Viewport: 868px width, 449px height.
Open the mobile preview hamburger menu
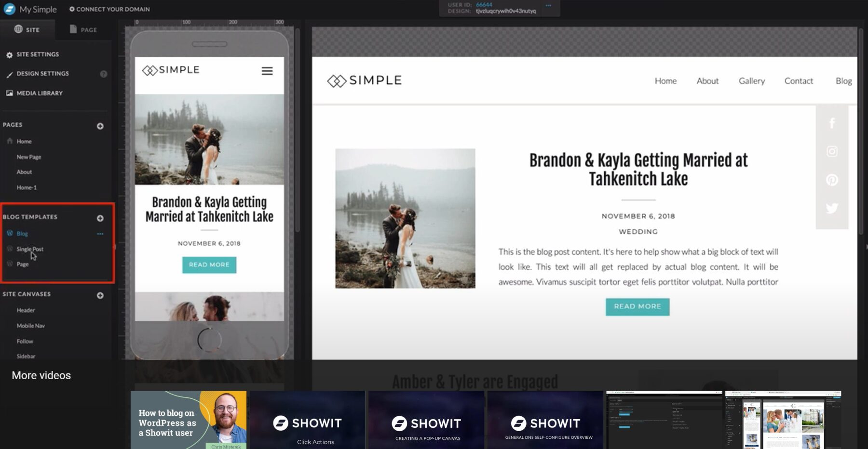266,70
